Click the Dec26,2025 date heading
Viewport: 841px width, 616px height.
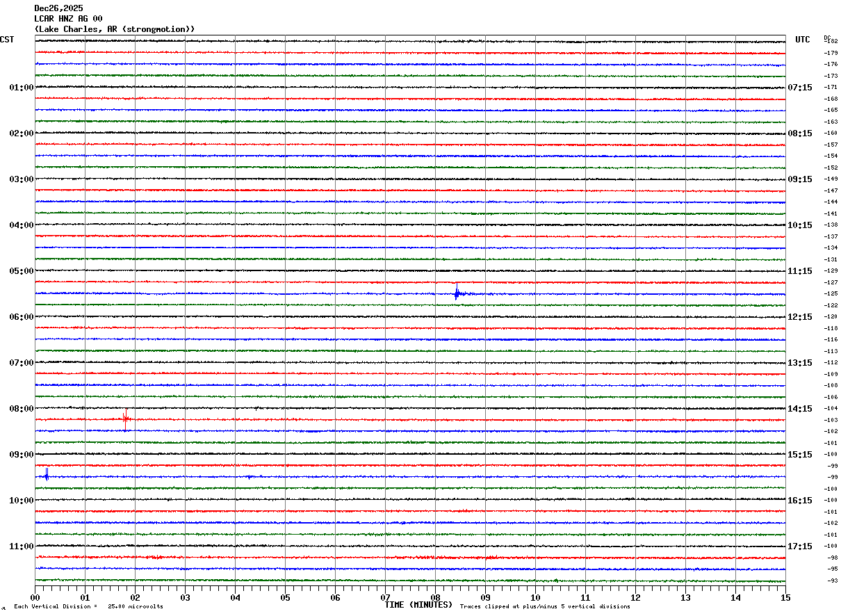pos(58,8)
